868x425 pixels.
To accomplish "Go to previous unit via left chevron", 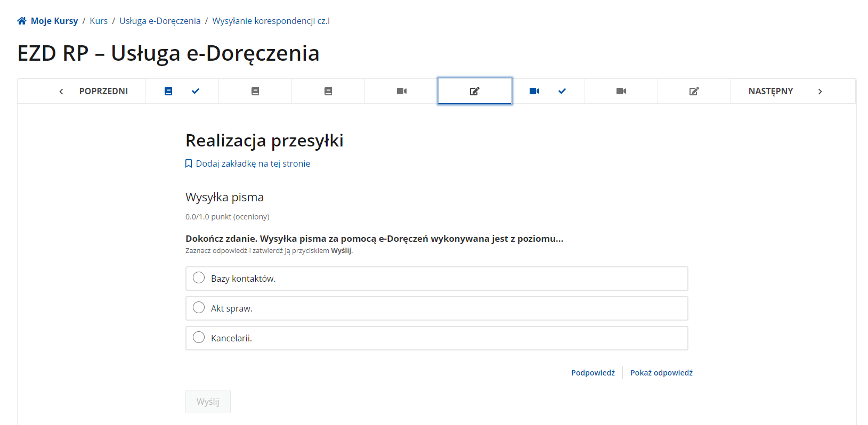I will (61, 92).
